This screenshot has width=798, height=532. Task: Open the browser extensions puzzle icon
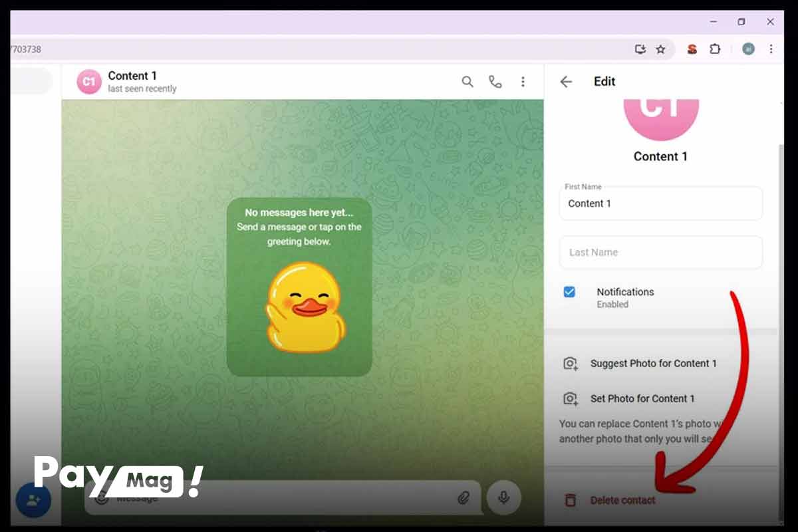715,49
